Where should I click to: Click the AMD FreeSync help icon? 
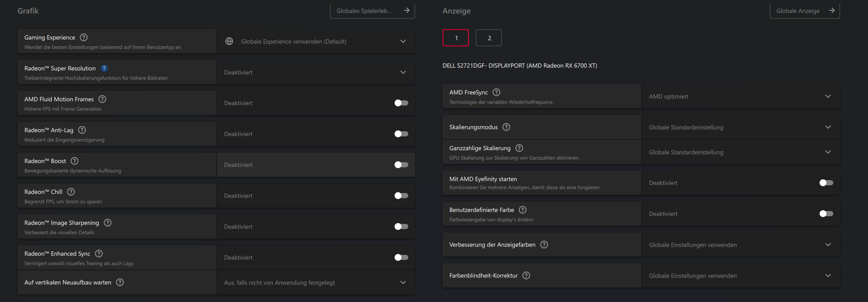497,92
